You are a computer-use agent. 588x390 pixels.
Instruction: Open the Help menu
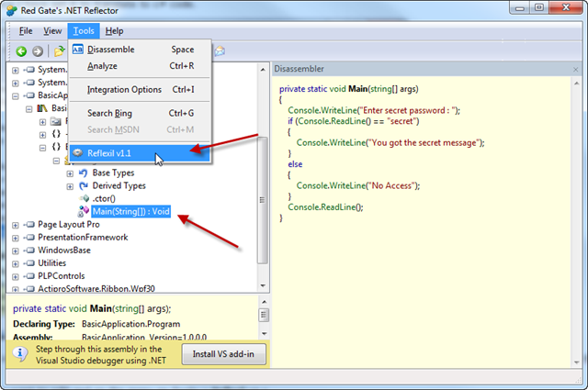click(x=114, y=30)
